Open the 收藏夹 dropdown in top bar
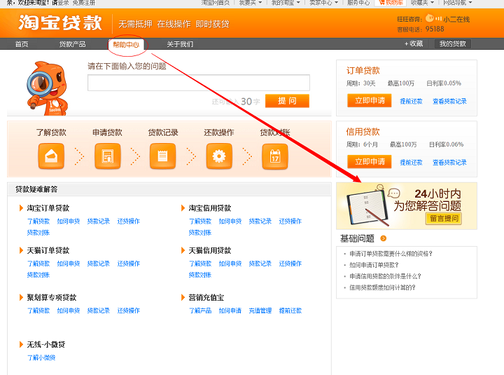Screen dimensions: 504x375 pos(422,2)
